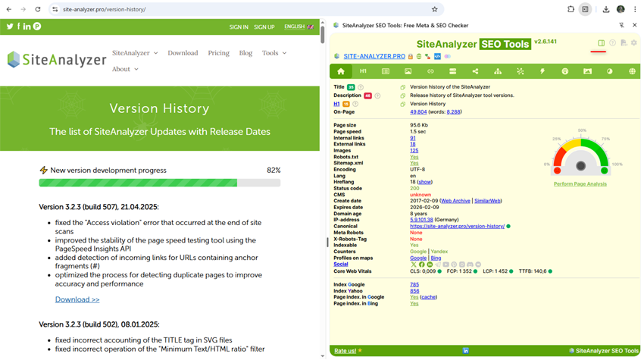Click the Rate us! link
This screenshot has height=360, width=644.
click(x=345, y=351)
